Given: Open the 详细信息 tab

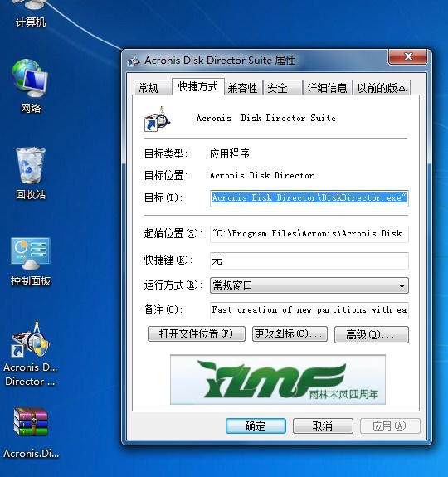Looking at the screenshot, I should (x=327, y=88).
